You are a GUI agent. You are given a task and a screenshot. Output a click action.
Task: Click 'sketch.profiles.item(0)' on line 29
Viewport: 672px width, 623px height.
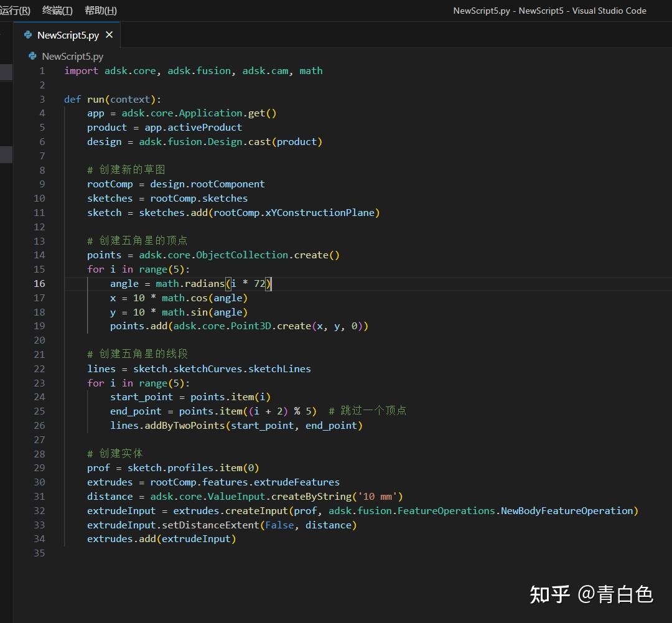click(x=194, y=468)
